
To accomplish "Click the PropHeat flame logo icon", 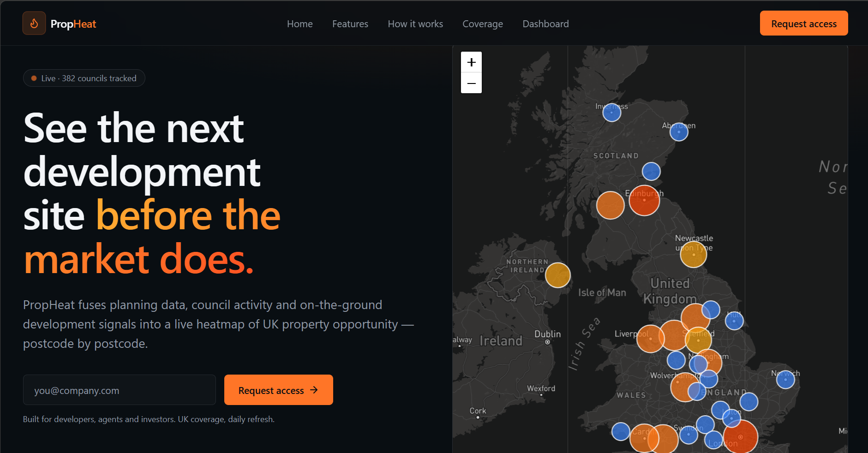I will (x=34, y=23).
